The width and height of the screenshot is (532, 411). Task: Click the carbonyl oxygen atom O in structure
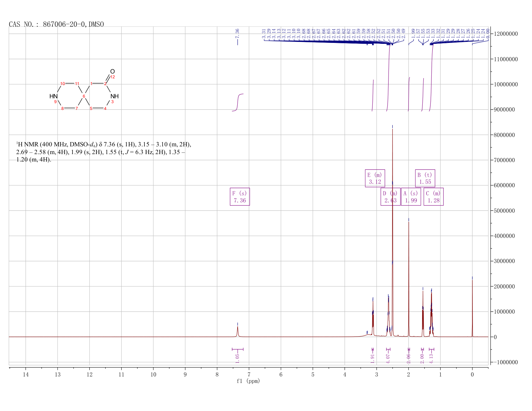[112, 71]
